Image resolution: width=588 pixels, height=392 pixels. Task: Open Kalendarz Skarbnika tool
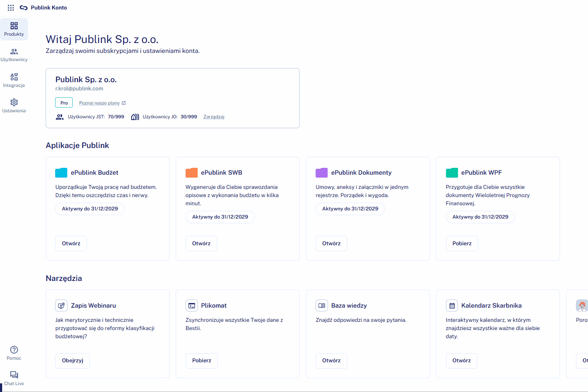pos(461,361)
